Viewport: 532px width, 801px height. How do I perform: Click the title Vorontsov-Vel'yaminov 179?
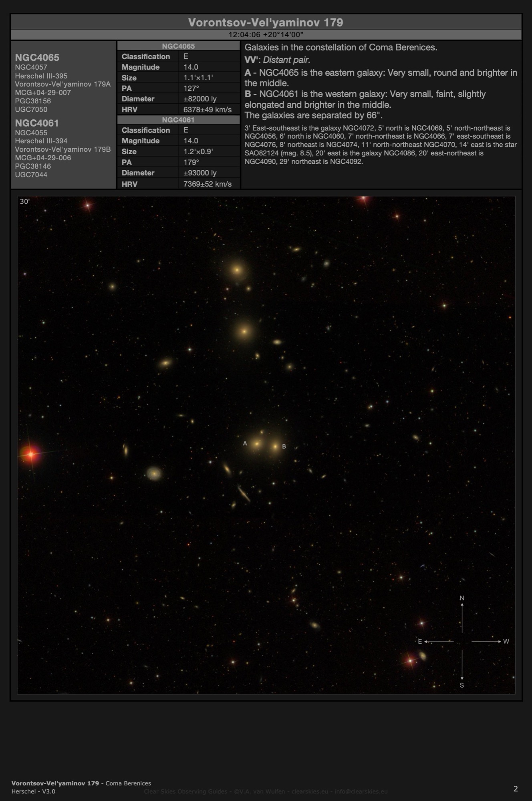[266, 22]
